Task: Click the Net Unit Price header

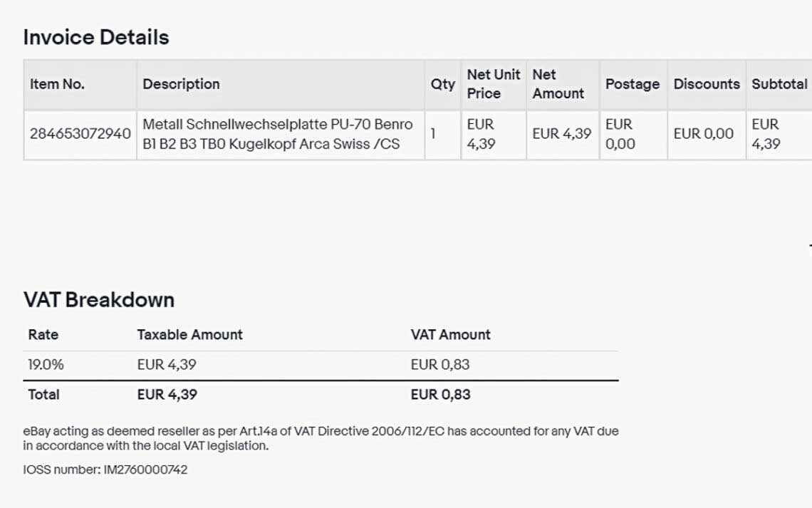Action: [493, 84]
